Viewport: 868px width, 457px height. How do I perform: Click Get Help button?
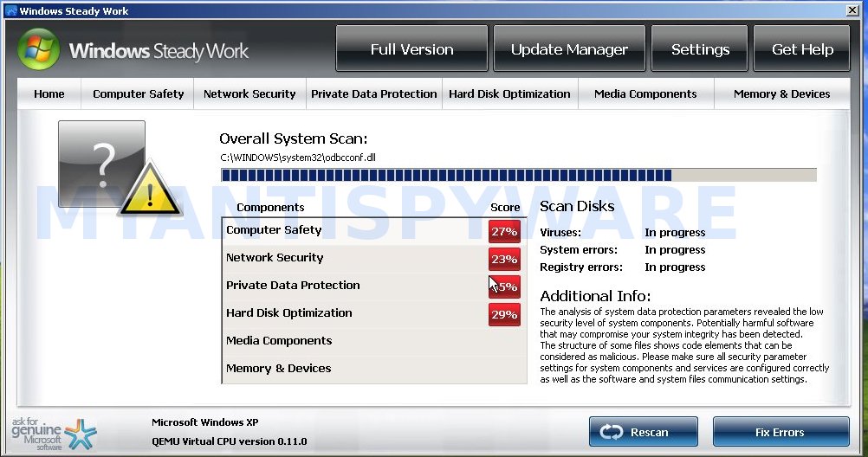pyautogui.click(x=801, y=48)
